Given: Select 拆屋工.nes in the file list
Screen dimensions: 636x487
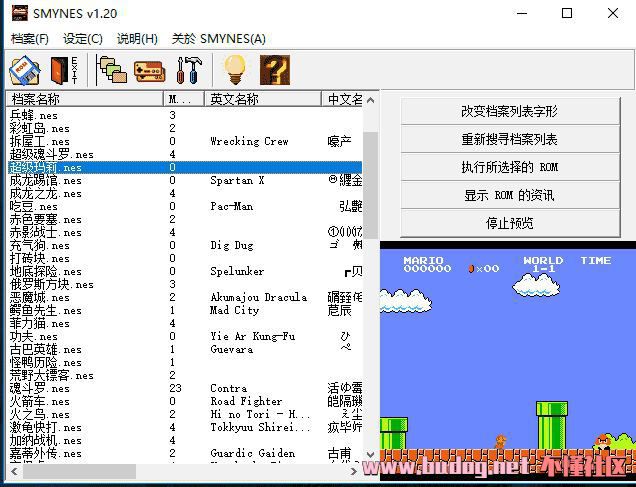Looking at the screenshot, I should tap(40, 141).
